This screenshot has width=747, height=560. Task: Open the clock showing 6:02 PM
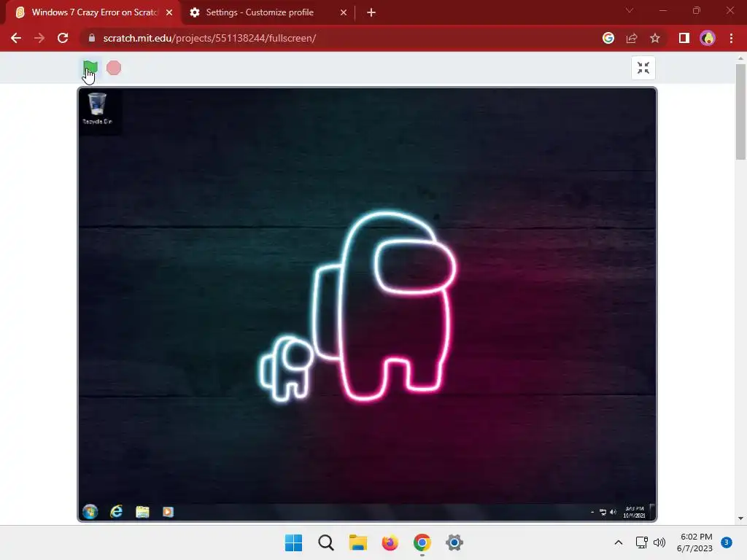pos(694,542)
